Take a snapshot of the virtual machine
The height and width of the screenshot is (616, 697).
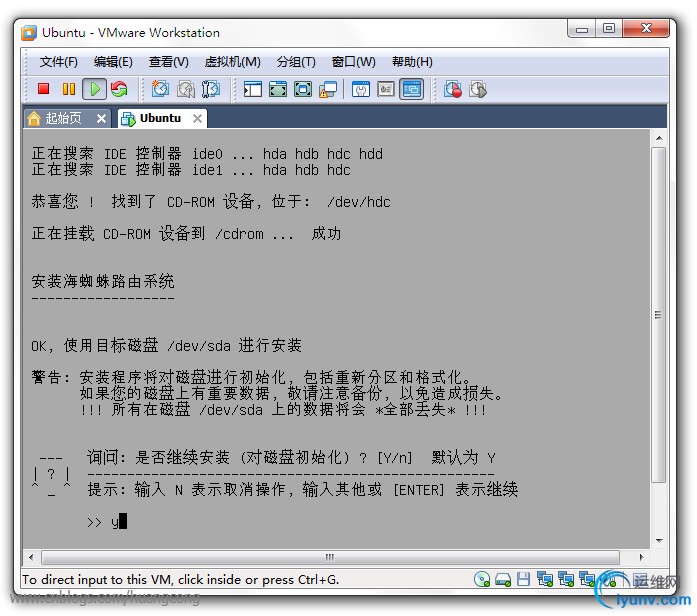tap(160, 89)
